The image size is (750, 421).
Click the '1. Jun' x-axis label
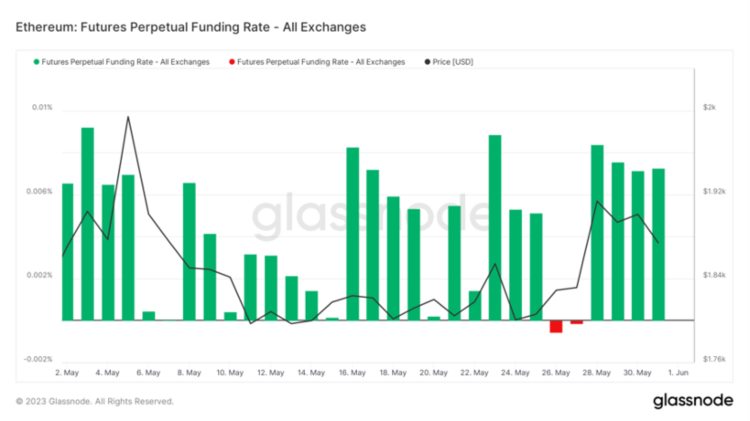[x=679, y=372]
